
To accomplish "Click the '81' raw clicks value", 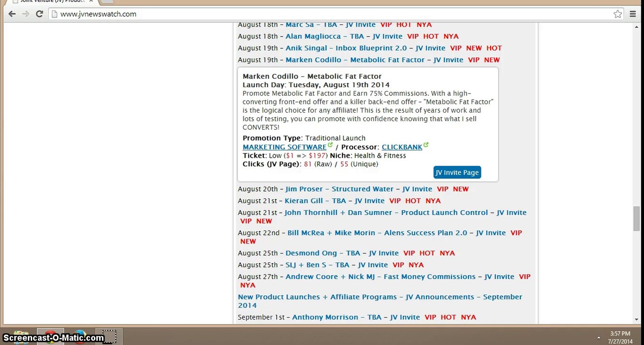I will point(308,164).
